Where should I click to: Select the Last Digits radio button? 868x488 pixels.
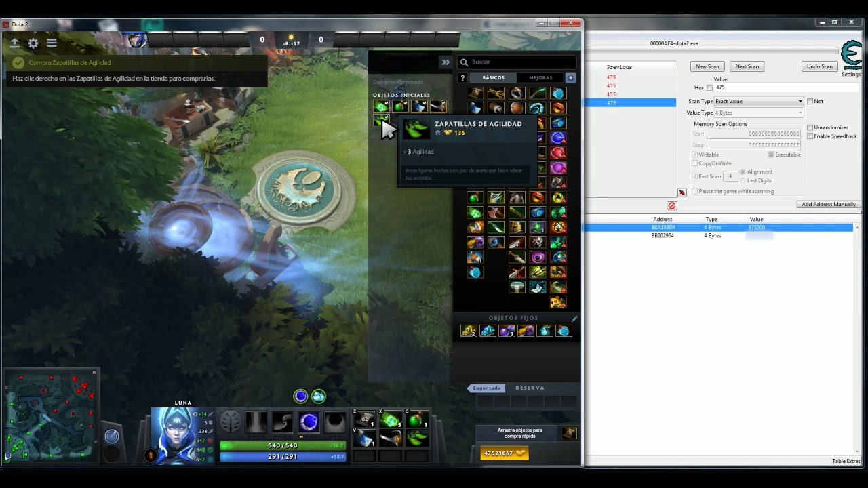point(743,180)
